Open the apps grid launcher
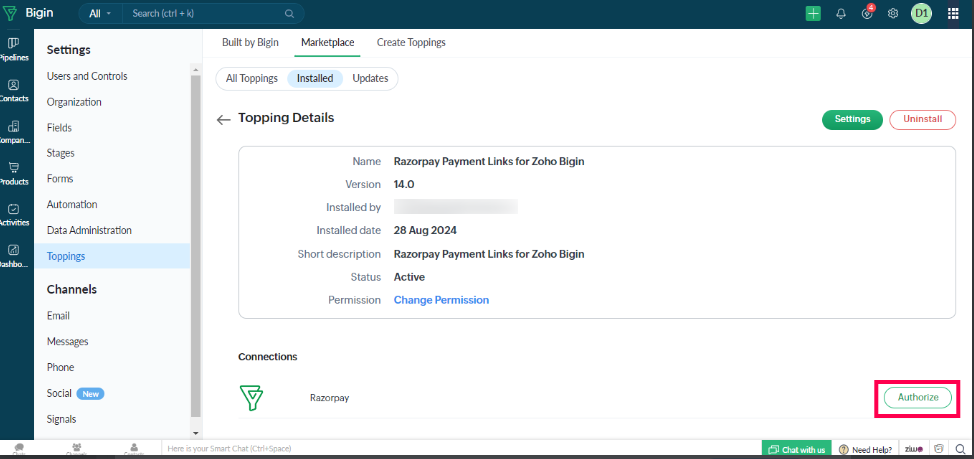 coord(953,14)
